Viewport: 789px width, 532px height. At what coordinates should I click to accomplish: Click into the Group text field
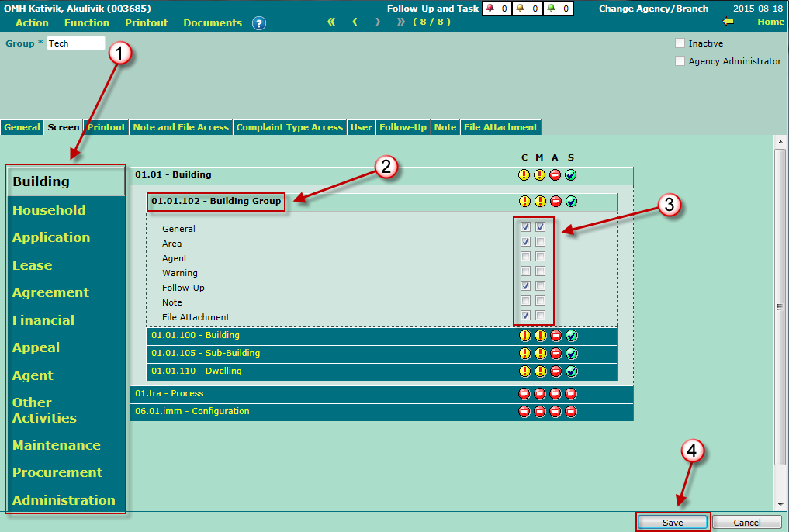[x=75, y=43]
